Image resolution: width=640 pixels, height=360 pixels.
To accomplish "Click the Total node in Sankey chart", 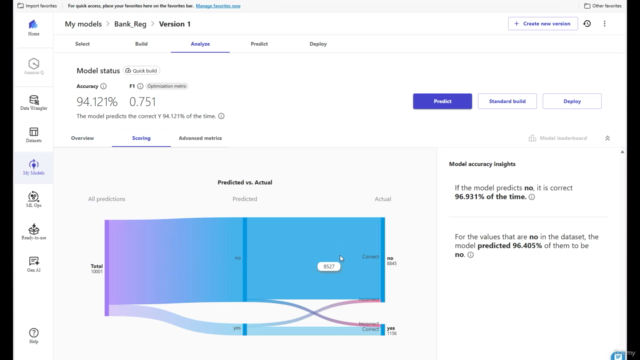I will 107,268.
